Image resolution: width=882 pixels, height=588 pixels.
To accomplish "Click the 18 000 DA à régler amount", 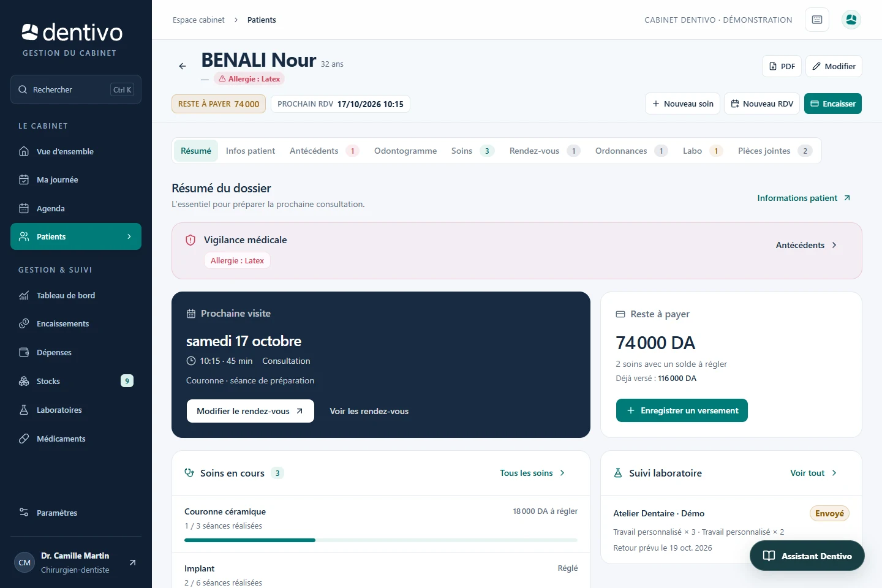I will click(x=545, y=511).
